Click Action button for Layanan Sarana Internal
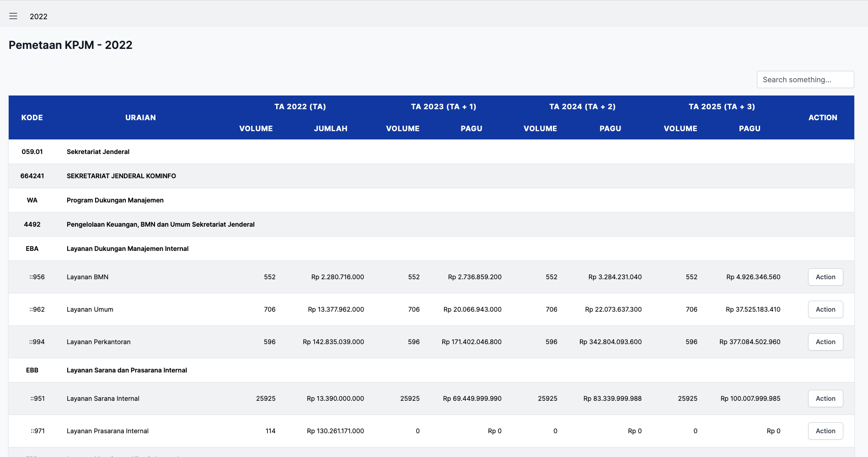This screenshot has width=868, height=457. pyautogui.click(x=825, y=399)
